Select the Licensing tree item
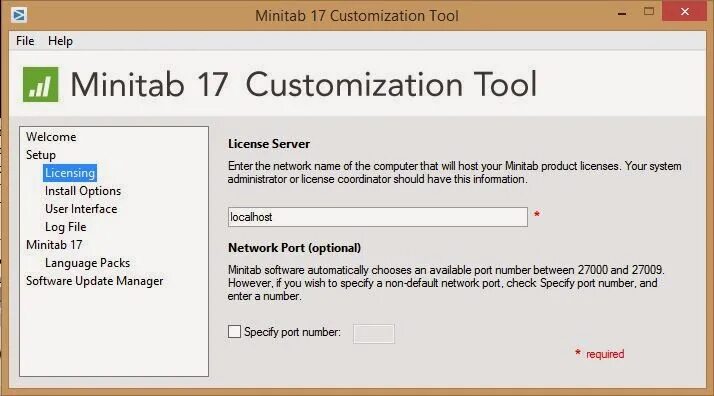 [70, 173]
